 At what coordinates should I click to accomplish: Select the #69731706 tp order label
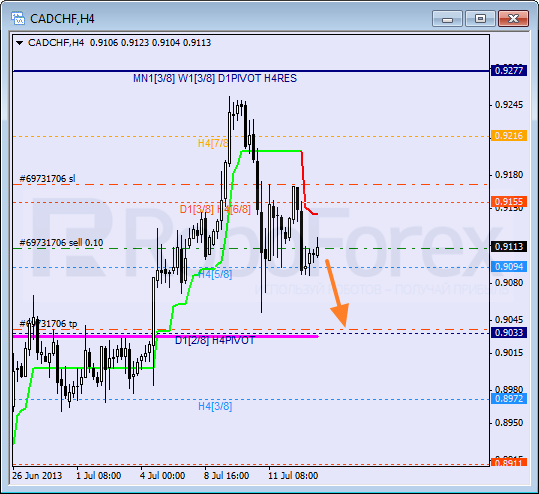[x=48, y=323]
